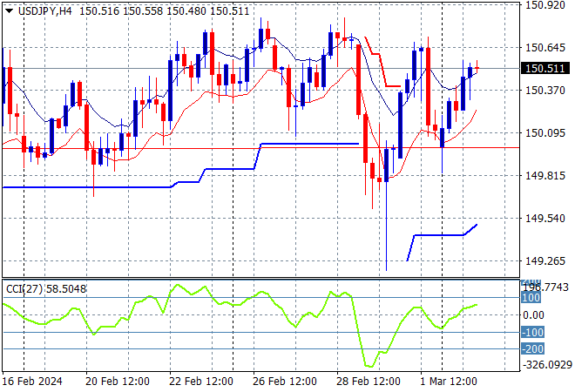Select price scale value 149.540
The height and width of the screenshot is (392, 575).
(x=545, y=218)
